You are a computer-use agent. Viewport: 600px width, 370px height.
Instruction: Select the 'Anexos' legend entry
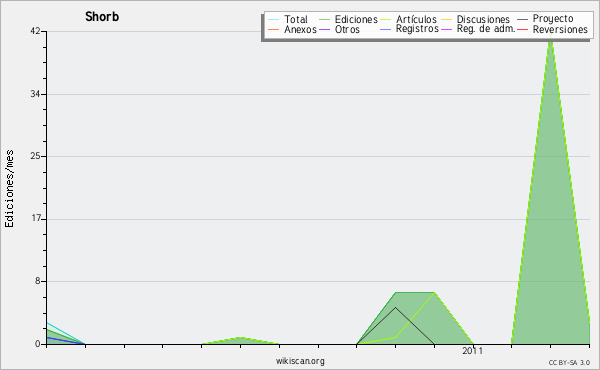click(x=300, y=29)
